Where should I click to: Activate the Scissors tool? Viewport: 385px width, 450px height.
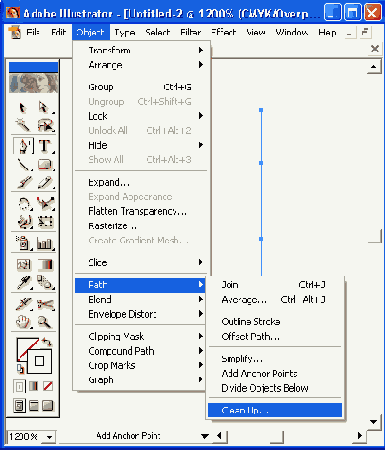pyautogui.click(x=45, y=304)
